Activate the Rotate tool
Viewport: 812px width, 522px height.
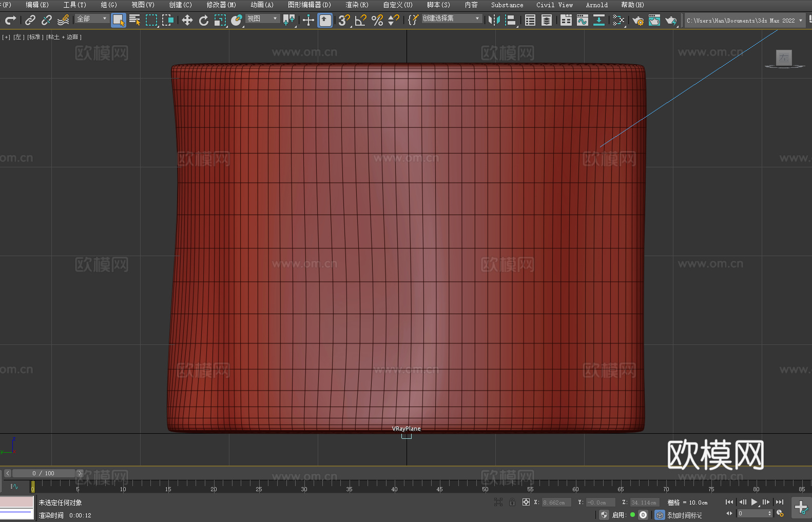click(x=204, y=20)
